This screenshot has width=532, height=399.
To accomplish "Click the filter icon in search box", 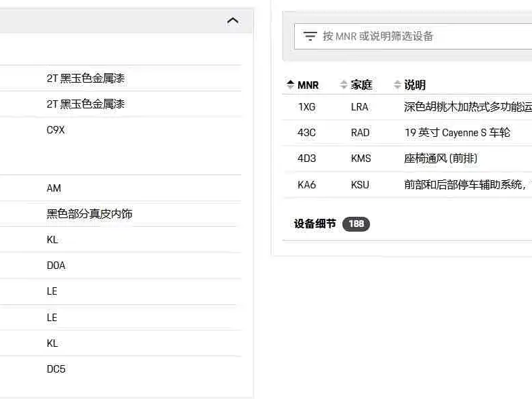I will [x=310, y=36].
